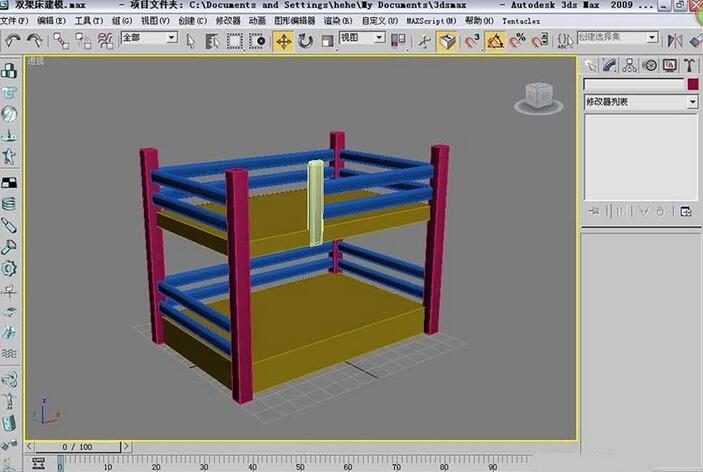Click the time slider next frame arrow
Screen dimensions: 703x472
(x=126, y=446)
